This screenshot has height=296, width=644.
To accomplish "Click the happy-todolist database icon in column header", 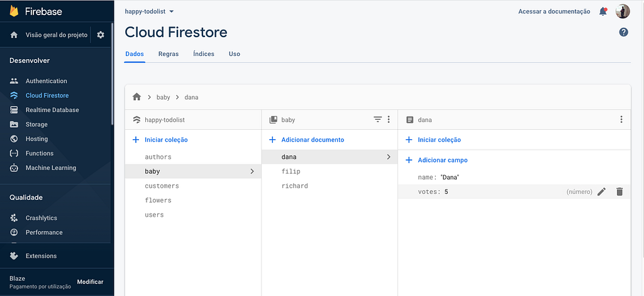I will 136,120.
